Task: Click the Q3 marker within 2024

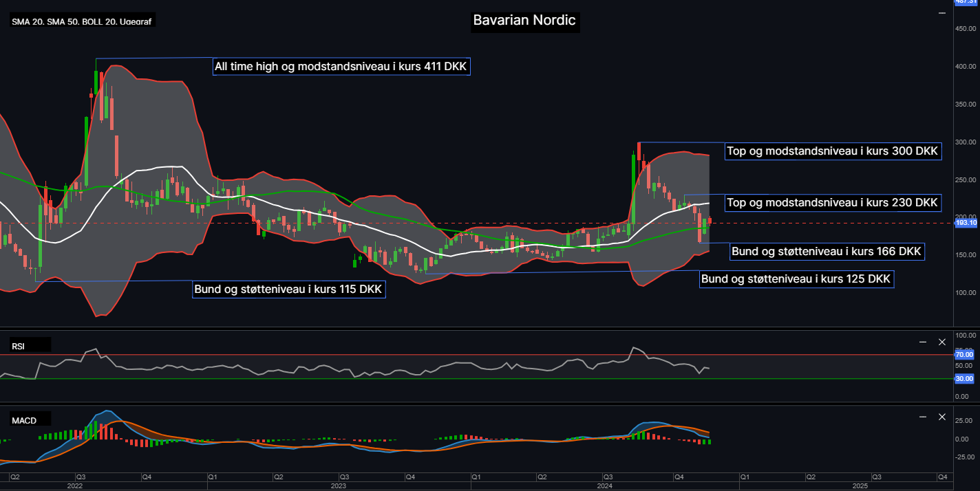Action: (608, 476)
